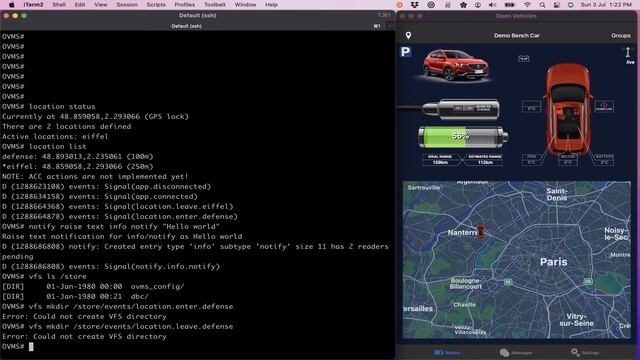640x360 pixels.
Task: Click the Boulogne-Billancourt label on map
Action: (x=466, y=284)
